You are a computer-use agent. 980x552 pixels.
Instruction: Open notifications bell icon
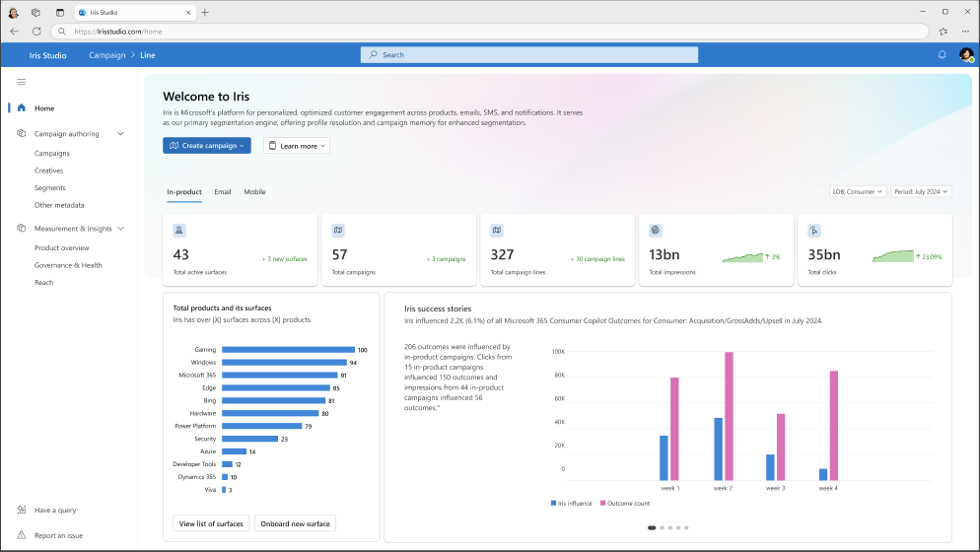pyautogui.click(x=942, y=55)
